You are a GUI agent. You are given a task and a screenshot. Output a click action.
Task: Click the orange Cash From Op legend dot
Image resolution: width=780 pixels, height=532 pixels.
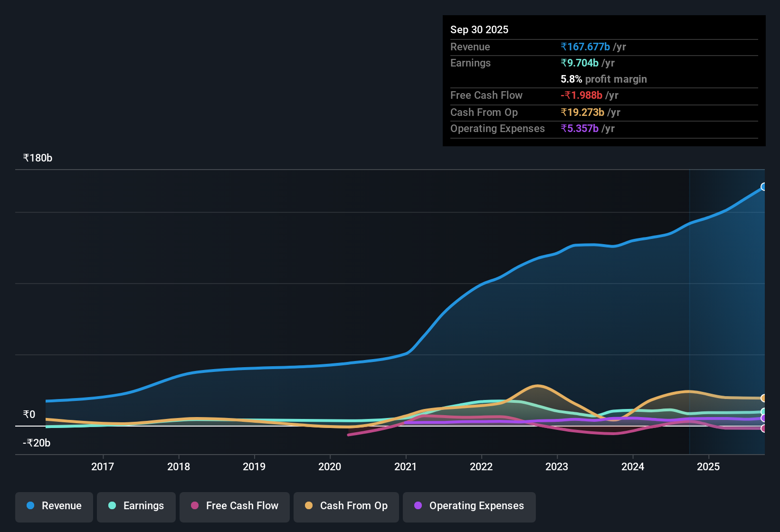(x=309, y=506)
